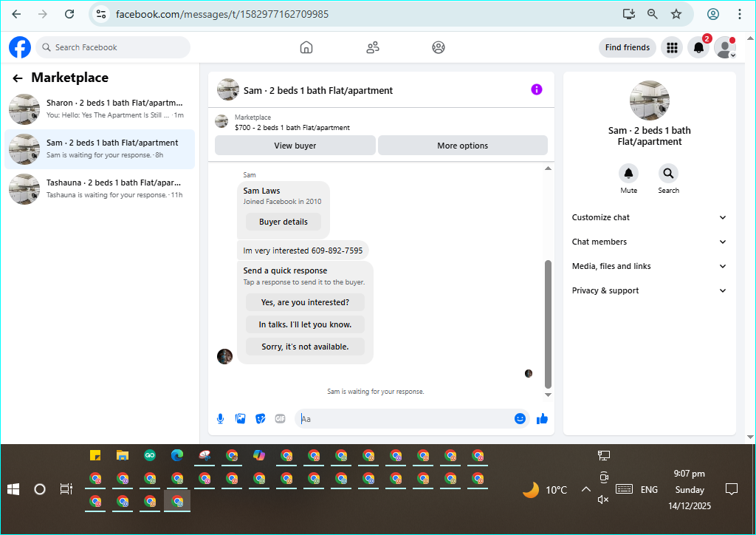Open the Windows Task View button
Viewport: 756px width, 535px height.
click(66, 489)
